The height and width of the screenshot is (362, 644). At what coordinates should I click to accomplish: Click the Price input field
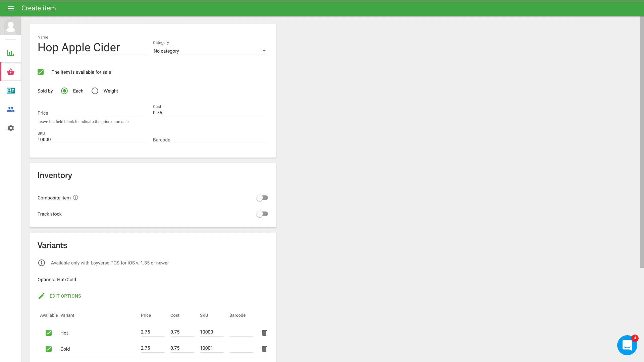93,113
